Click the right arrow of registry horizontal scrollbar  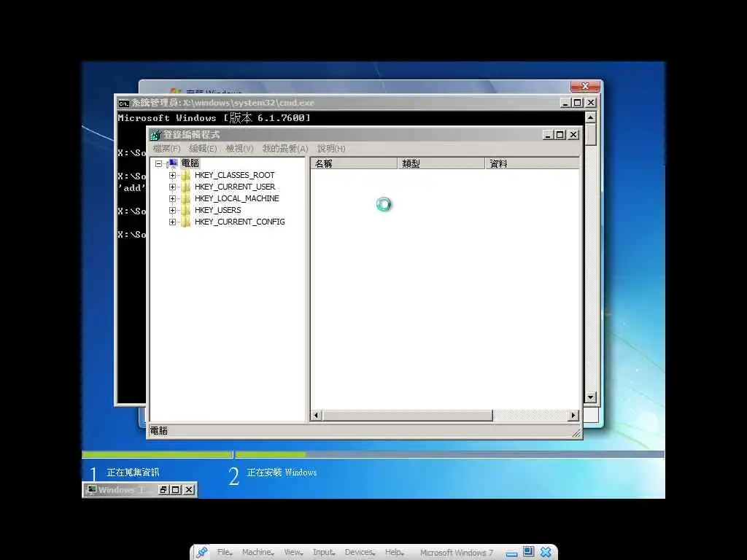point(573,416)
